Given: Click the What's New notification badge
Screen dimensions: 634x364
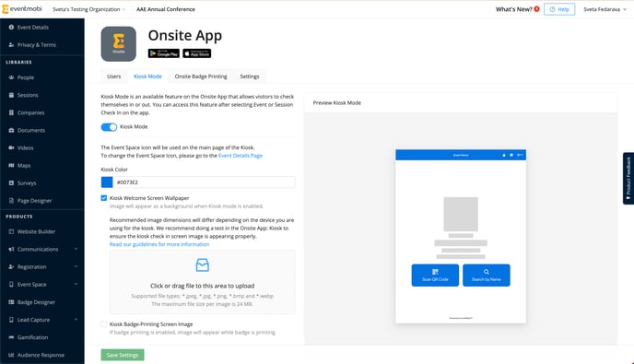Looking at the screenshot, I should point(536,9).
